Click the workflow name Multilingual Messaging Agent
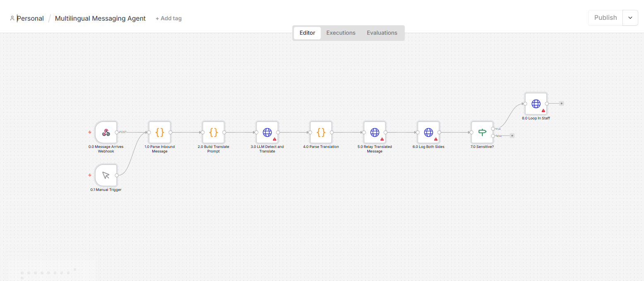644x281 pixels. 101,18
